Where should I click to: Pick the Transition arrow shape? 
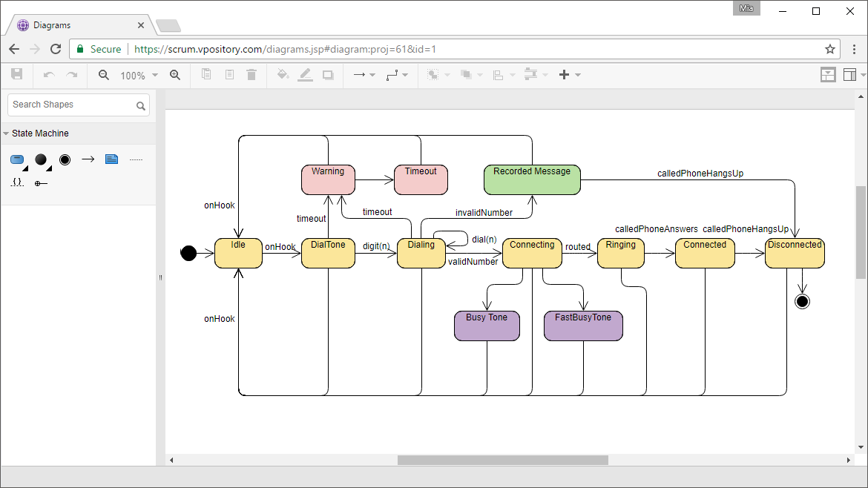88,159
